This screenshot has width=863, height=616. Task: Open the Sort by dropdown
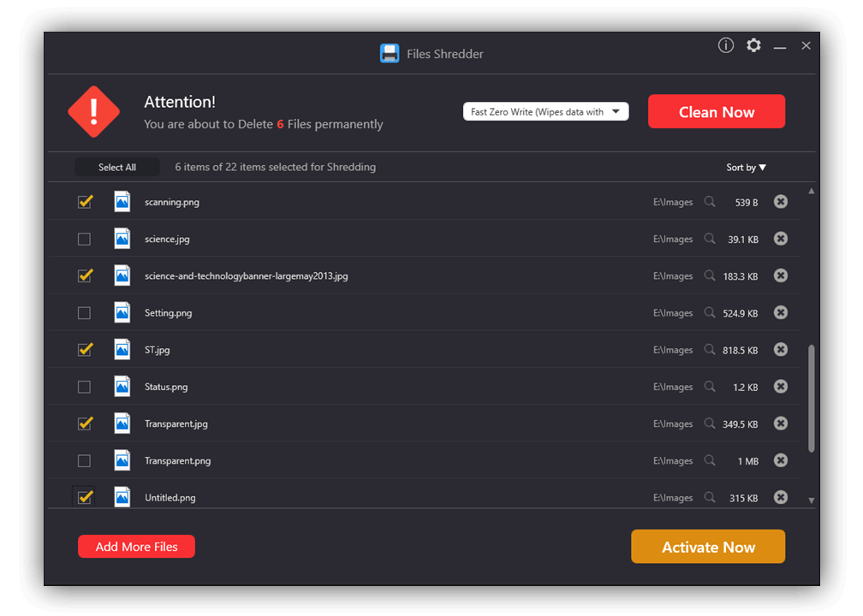[x=746, y=167]
